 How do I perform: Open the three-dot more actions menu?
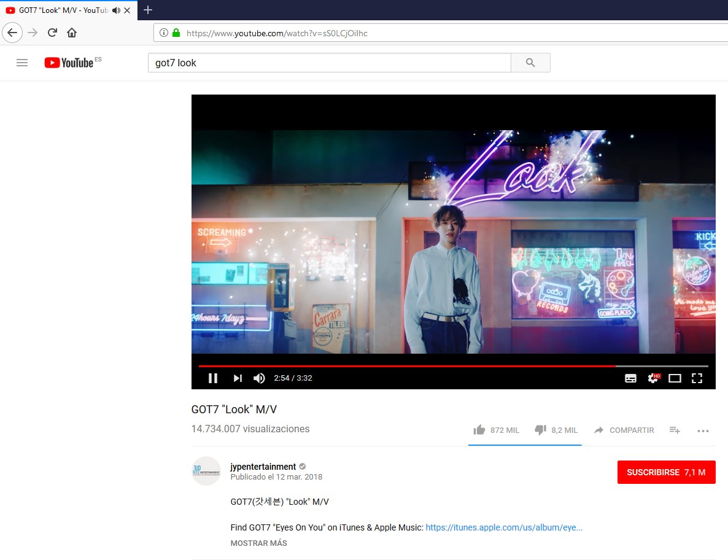[x=703, y=431]
